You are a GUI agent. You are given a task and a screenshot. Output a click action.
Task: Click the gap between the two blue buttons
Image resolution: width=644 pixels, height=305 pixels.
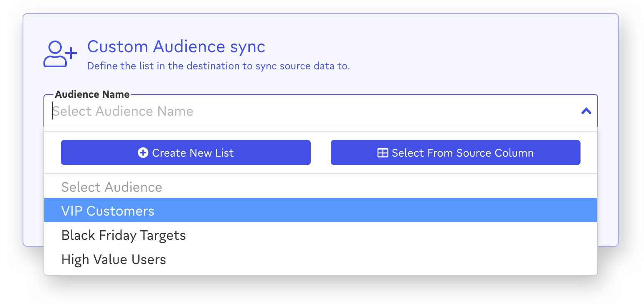point(320,152)
